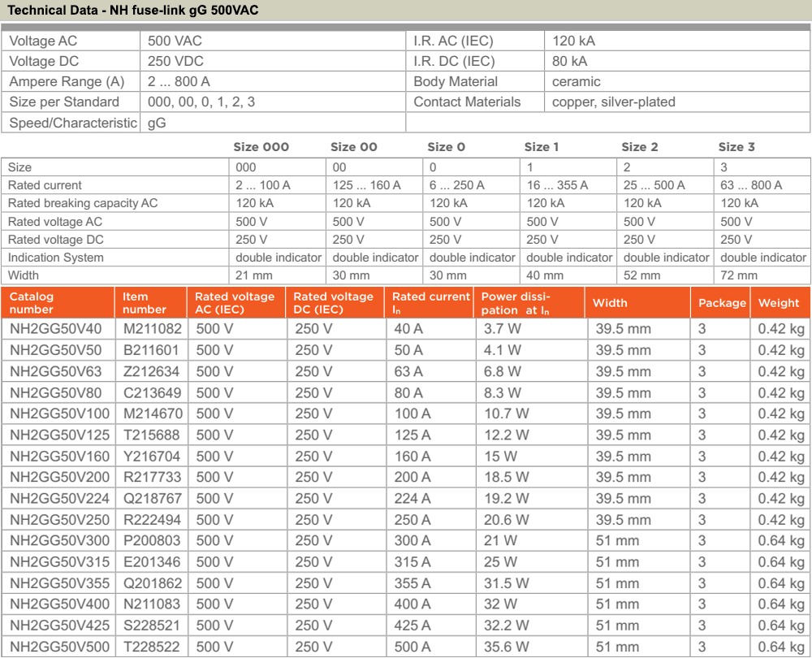Click the '2 ... 800 A' ampere range value
The width and height of the screenshot is (812, 658).
click(x=179, y=81)
